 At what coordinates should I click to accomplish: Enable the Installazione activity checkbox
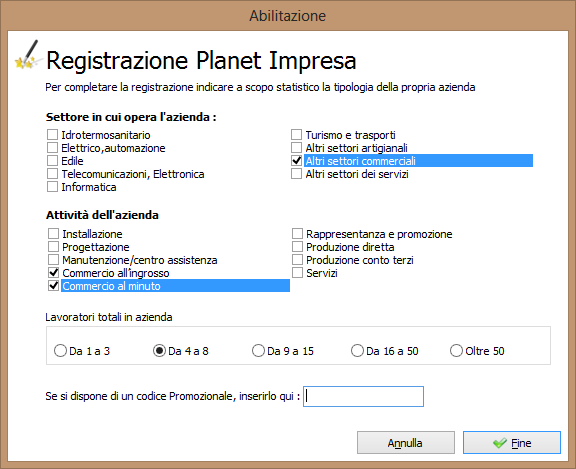pyautogui.click(x=54, y=234)
